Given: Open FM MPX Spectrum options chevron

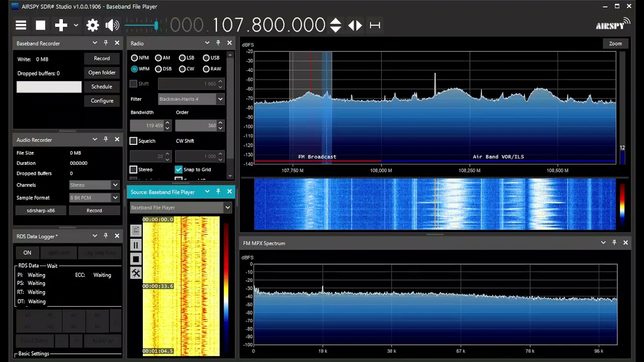Looking at the screenshot, I should (603, 243).
